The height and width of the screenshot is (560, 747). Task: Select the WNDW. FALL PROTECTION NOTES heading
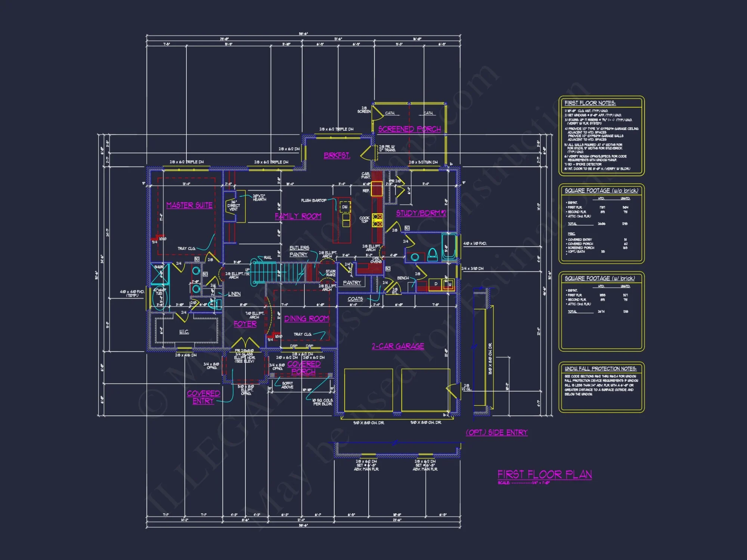600,368
